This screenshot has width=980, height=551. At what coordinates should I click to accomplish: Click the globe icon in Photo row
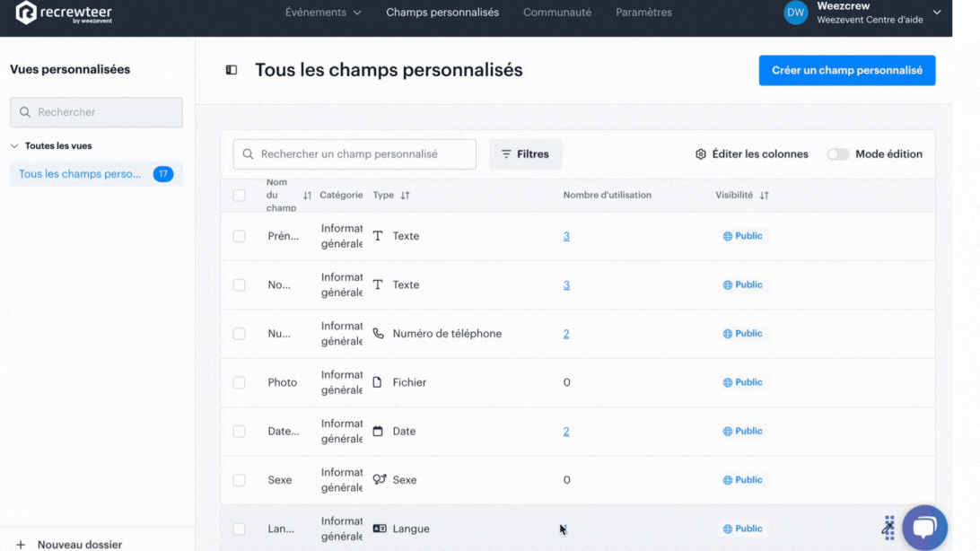(x=728, y=382)
